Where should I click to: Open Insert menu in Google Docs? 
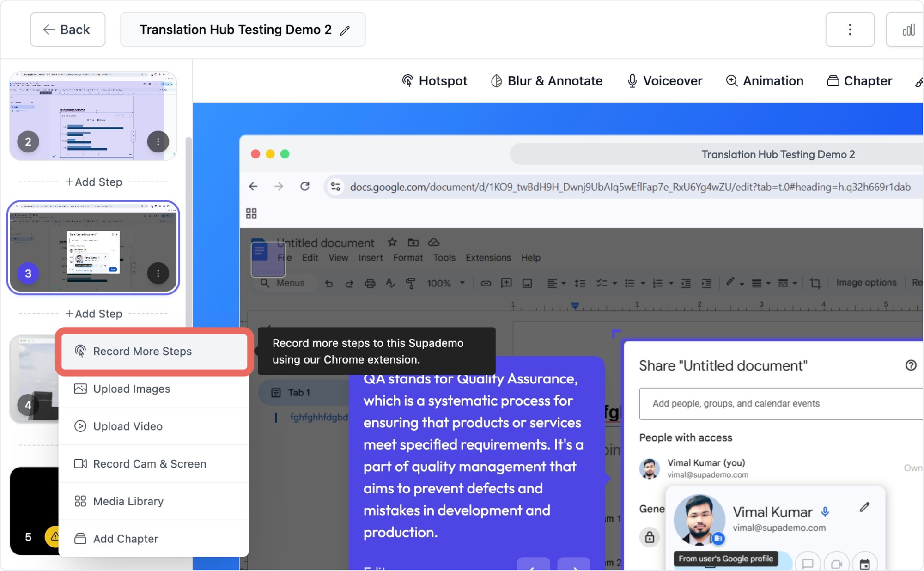[371, 258]
